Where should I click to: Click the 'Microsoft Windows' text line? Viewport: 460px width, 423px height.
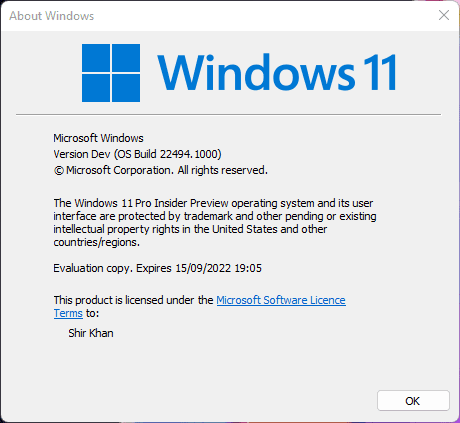coord(98,138)
